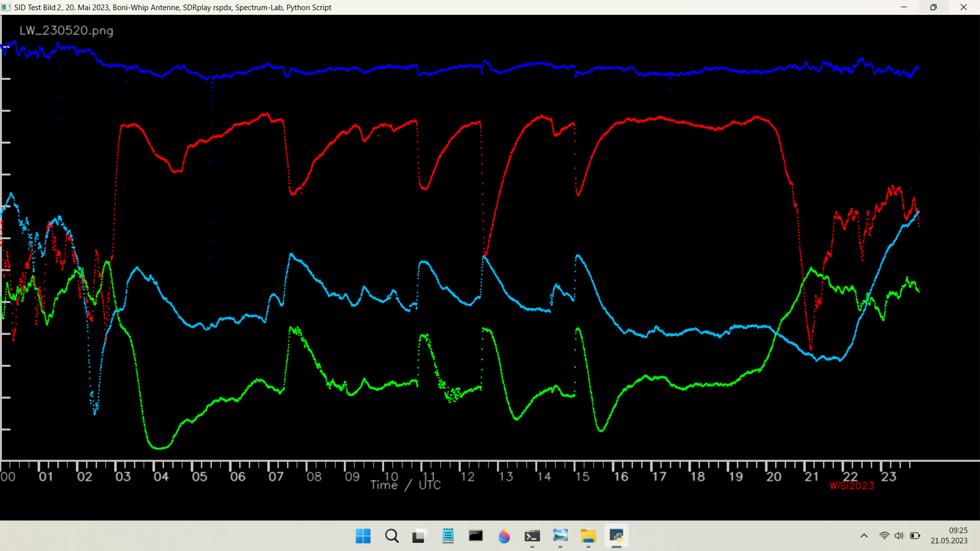Open Windows Search from the taskbar

(x=392, y=536)
